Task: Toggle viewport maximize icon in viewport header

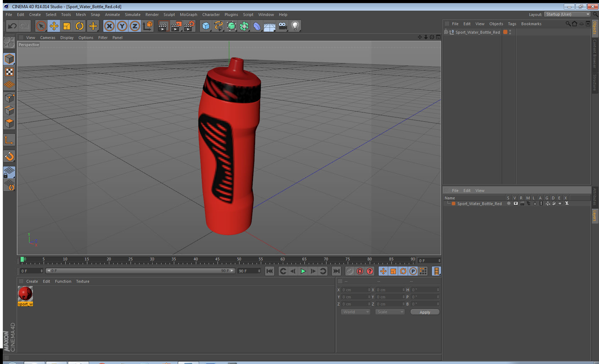Action: point(438,37)
